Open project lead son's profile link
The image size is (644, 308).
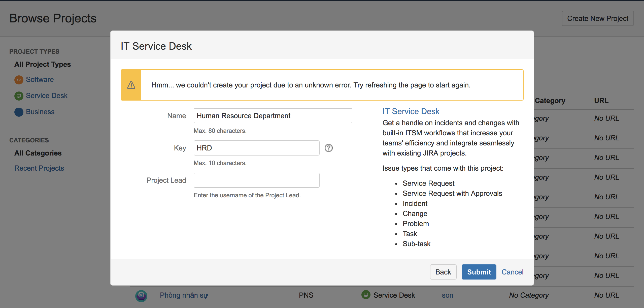[447, 295]
